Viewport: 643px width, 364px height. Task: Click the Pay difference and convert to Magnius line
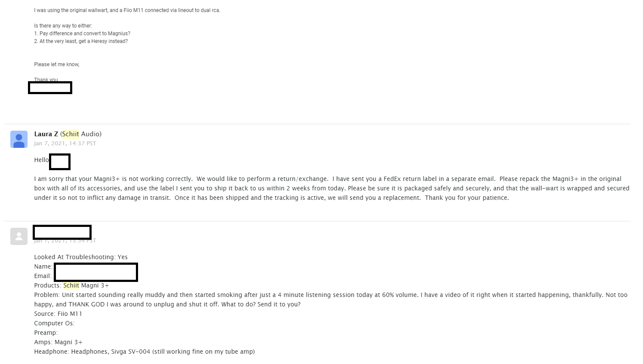[82, 34]
